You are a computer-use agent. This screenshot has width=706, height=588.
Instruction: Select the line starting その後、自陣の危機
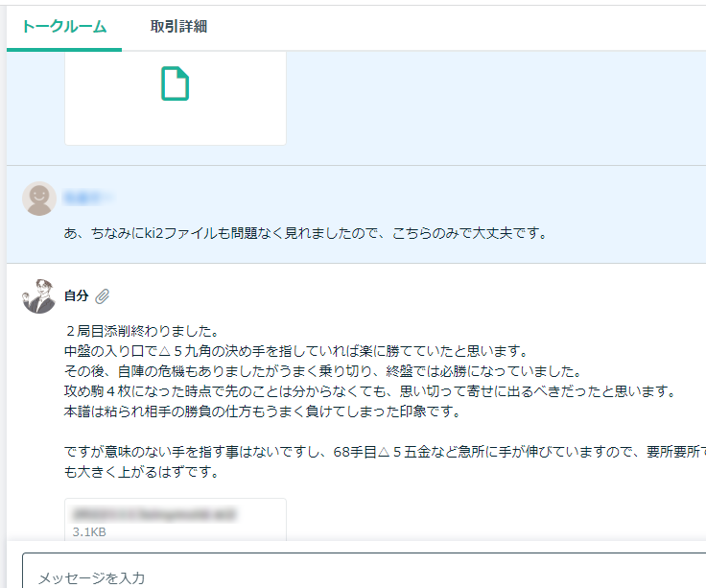coord(323,371)
